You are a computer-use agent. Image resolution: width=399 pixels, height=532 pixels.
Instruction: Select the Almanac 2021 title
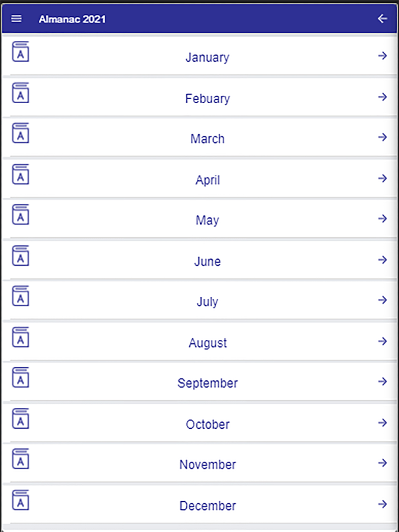tap(72, 19)
